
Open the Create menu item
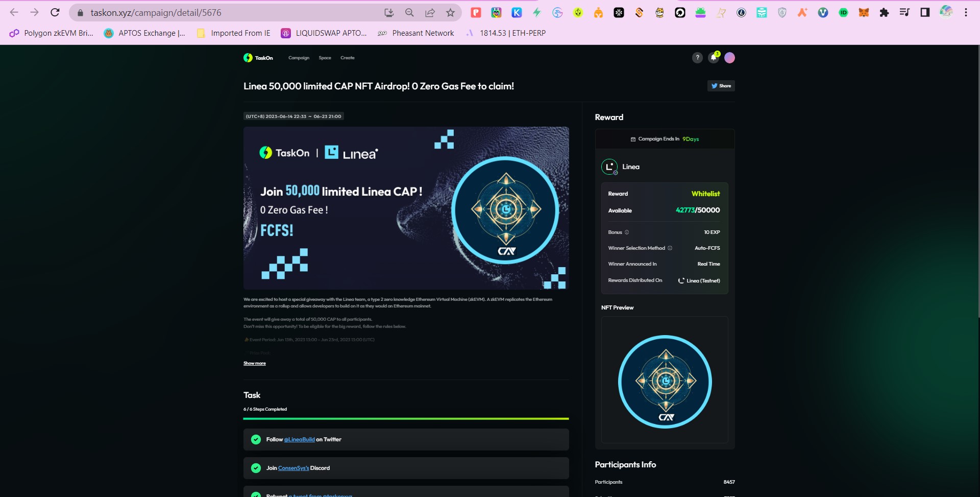[348, 58]
